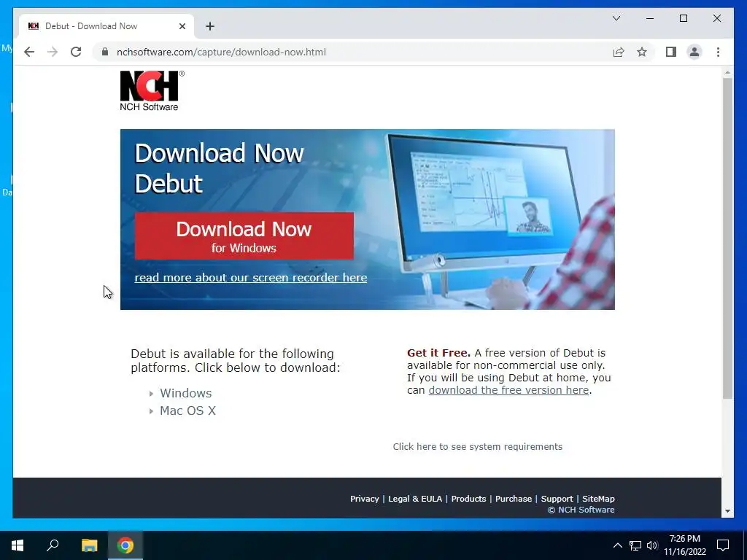Viewport: 747px width, 560px height.
Task: Open the tab search dropdown chevron
Action: click(x=616, y=18)
